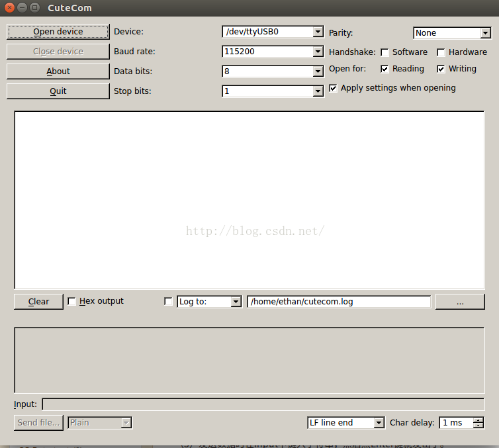Click the grey command history list area
Viewport: 499px width, 448px height.
click(250, 360)
